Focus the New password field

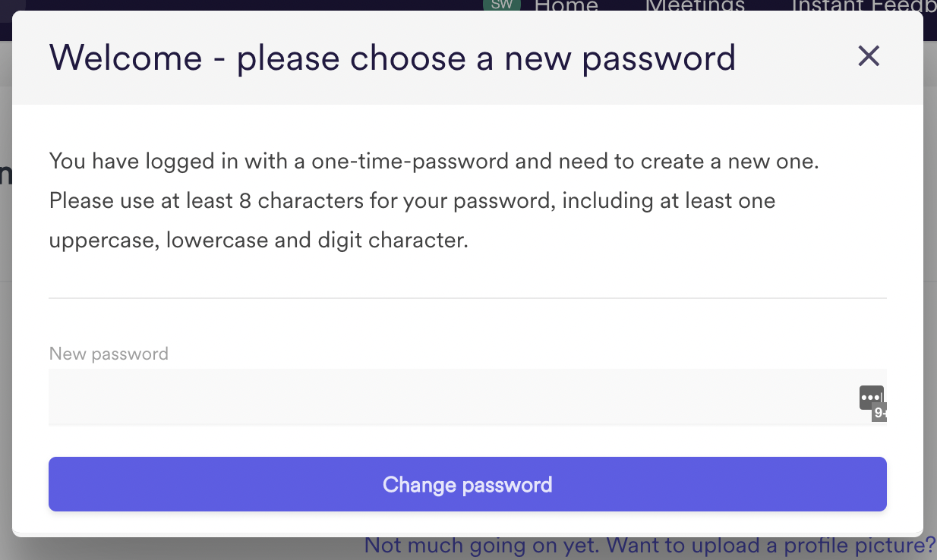click(468, 397)
